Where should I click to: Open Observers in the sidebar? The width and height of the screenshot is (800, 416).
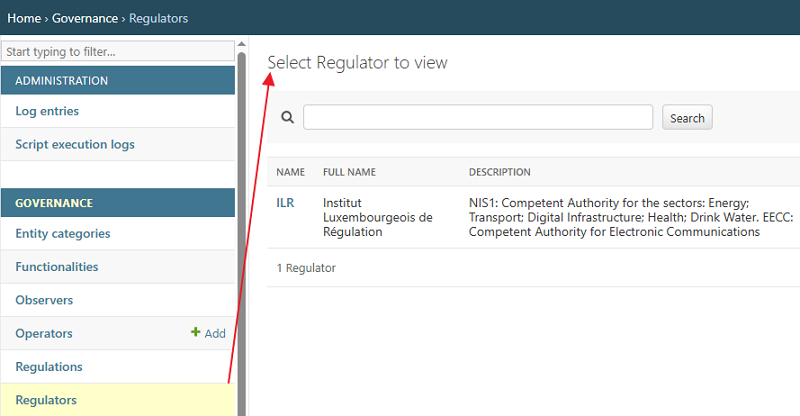[44, 300]
